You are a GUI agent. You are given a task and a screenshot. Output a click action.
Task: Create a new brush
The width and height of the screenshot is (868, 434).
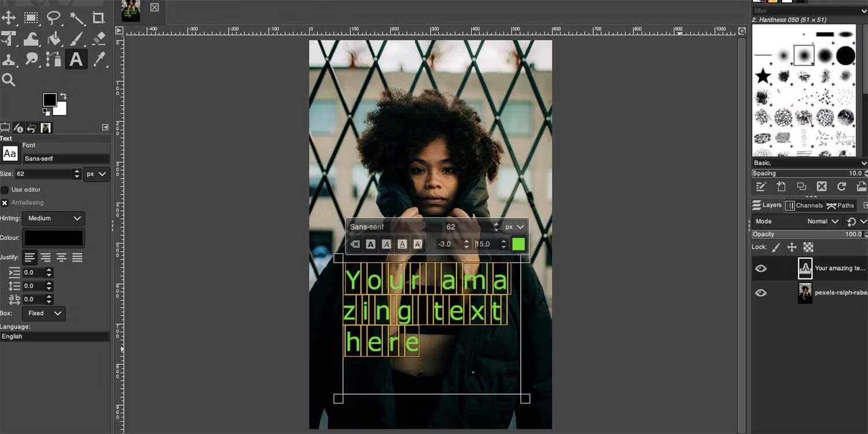781,186
